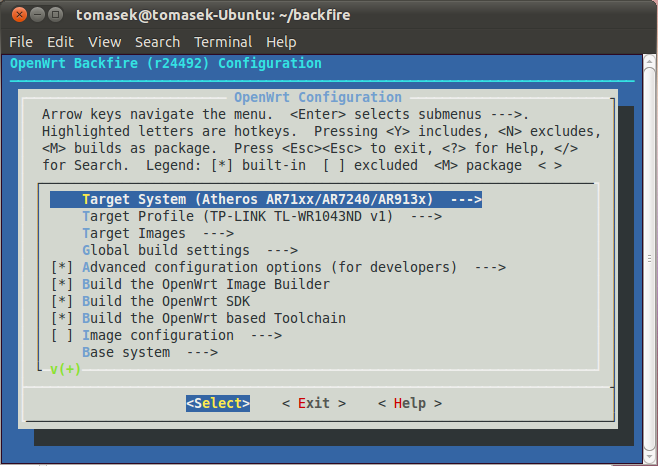Open the Search menu
The height and width of the screenshot is (466, 658).
point(157,42)
